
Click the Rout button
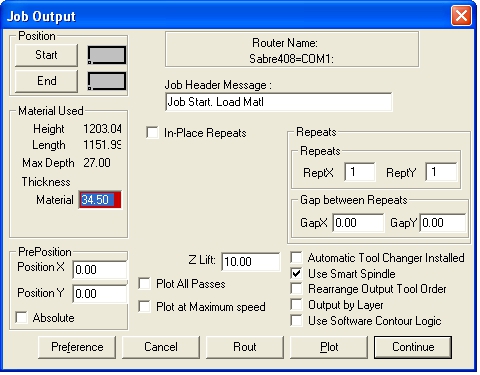pyautogui.click(x=245, y=347)
